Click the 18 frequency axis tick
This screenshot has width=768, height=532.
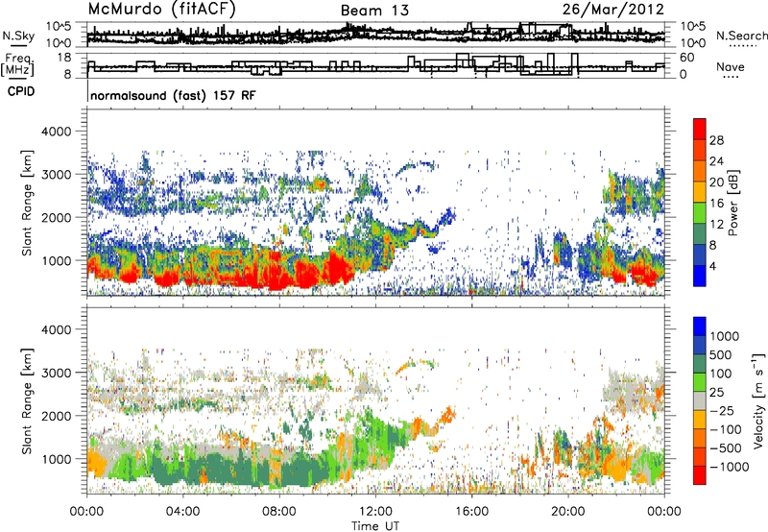64,58
